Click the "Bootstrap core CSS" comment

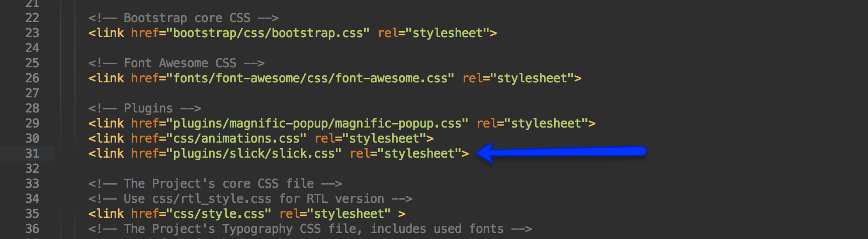(x=184, y=18)
